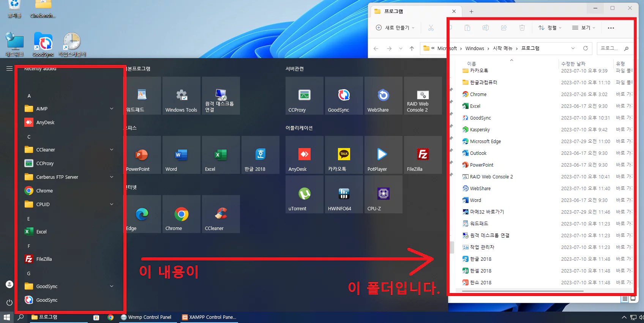The image size is (644, 323).
Task: Click the Explorer search box
Action: [x=614, y=48]
